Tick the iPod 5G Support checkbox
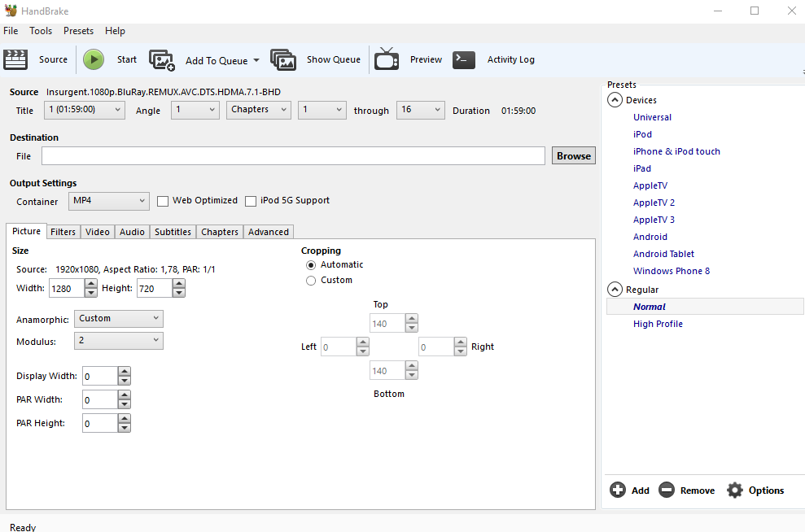This screenshot has height=532, width=805. (251, 201)
